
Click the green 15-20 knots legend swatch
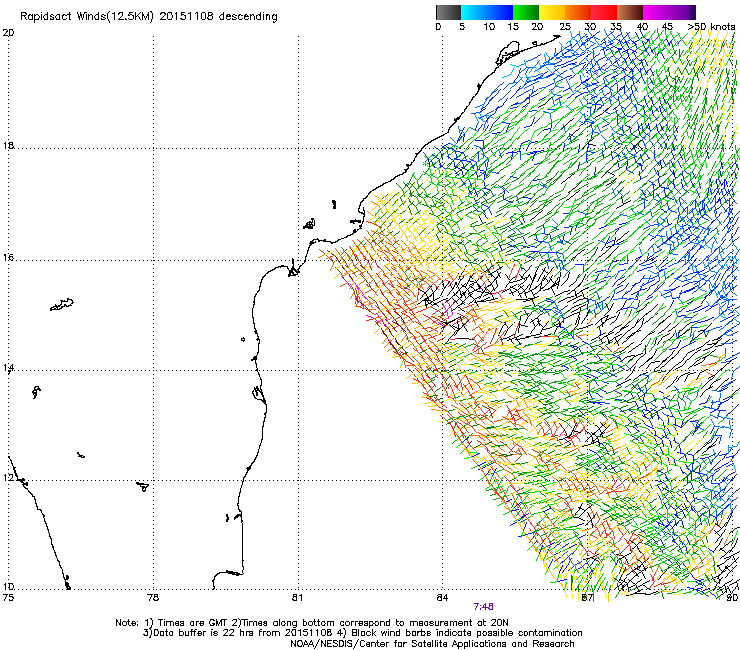[x=526, y=12]
